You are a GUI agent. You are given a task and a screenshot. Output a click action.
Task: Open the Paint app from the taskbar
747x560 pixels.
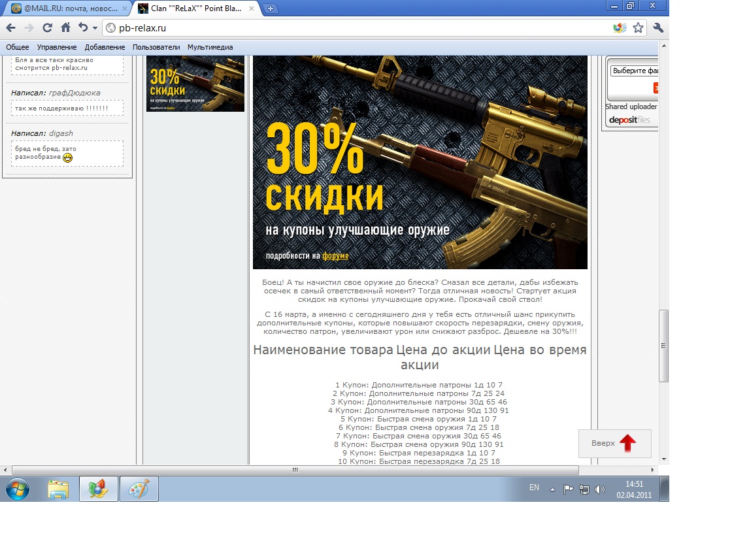click(139, 489)
